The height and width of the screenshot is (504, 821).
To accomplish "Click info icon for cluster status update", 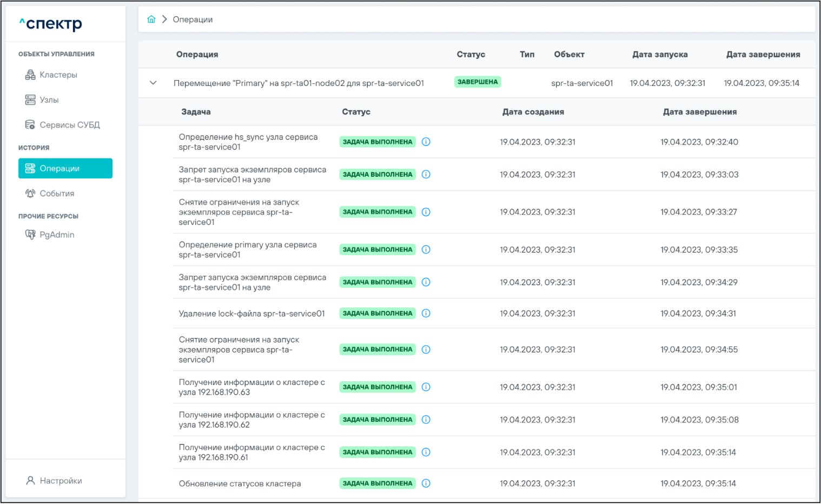I will pos(426,483).
